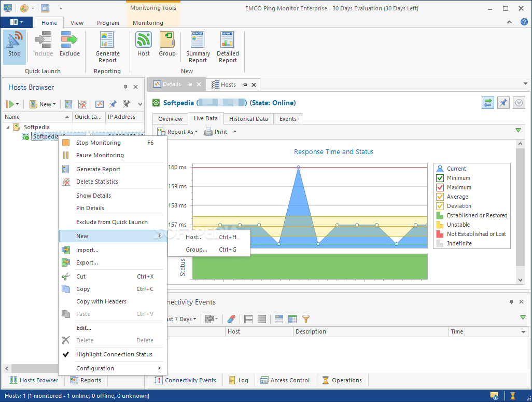Viewport: 532px width, 402px height.
Task: Click the pin icon in Details header
Action: click(503, 103)
